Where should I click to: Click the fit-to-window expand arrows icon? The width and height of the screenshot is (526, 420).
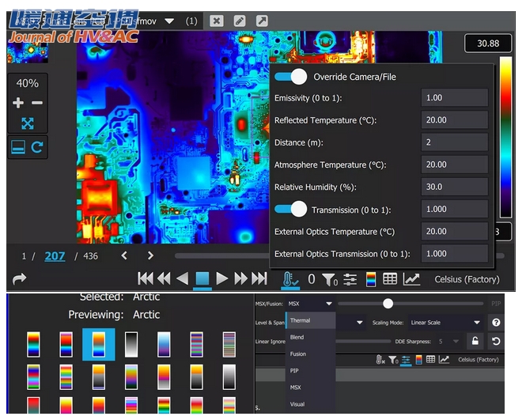[x=28, y=123]
